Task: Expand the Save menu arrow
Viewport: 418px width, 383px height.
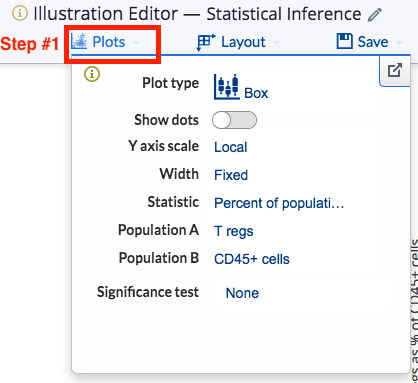Action: point(399,43)
